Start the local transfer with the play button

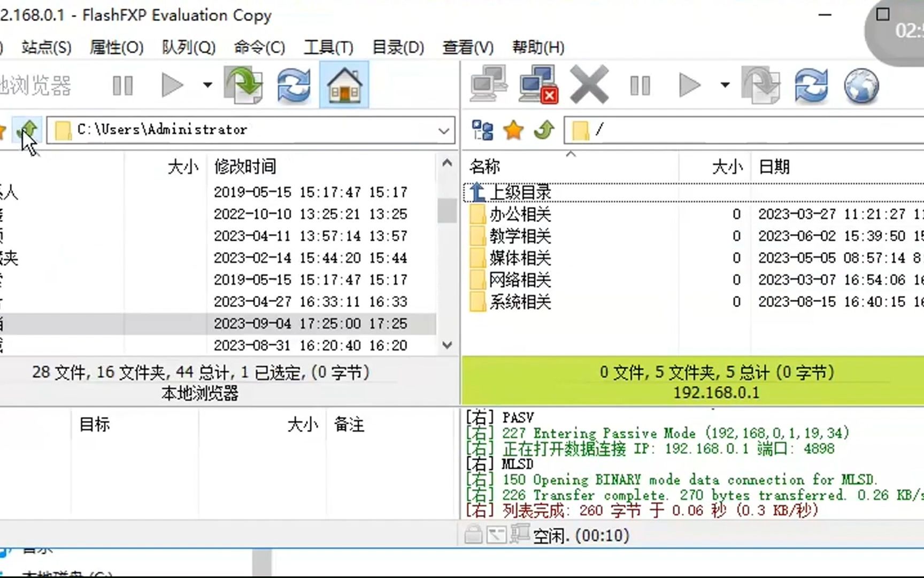171,85
